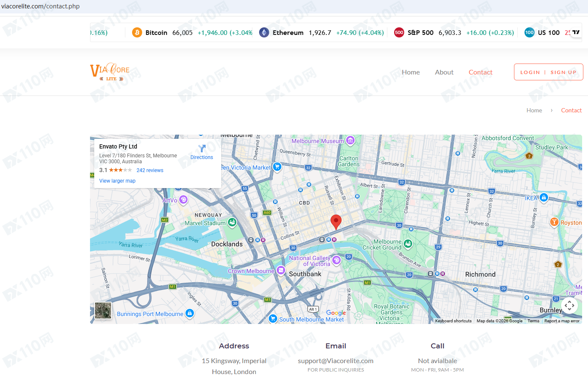
Task: Click the US 100 ticker badge
Action: click(x=529, y=32)
